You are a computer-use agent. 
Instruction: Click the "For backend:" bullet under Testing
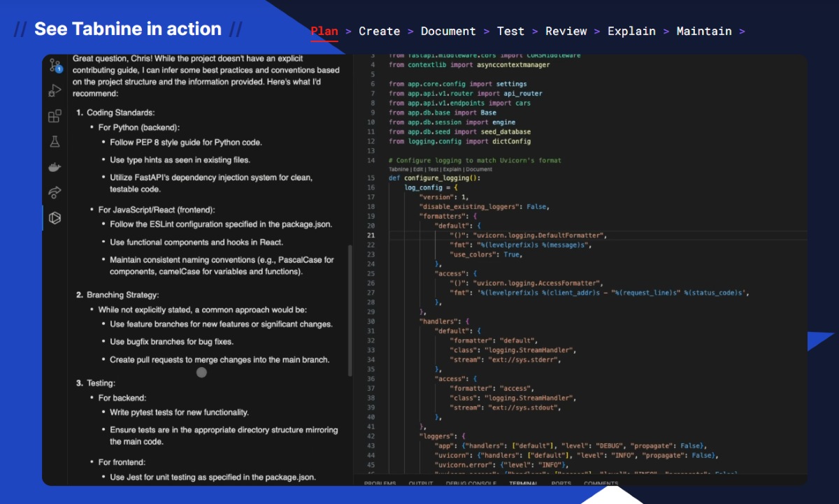point(122,398)
